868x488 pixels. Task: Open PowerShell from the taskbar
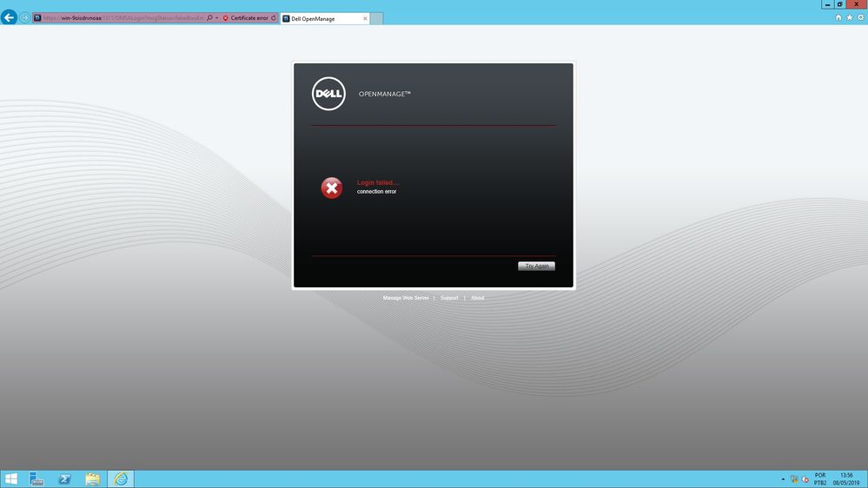pos(64,478)
